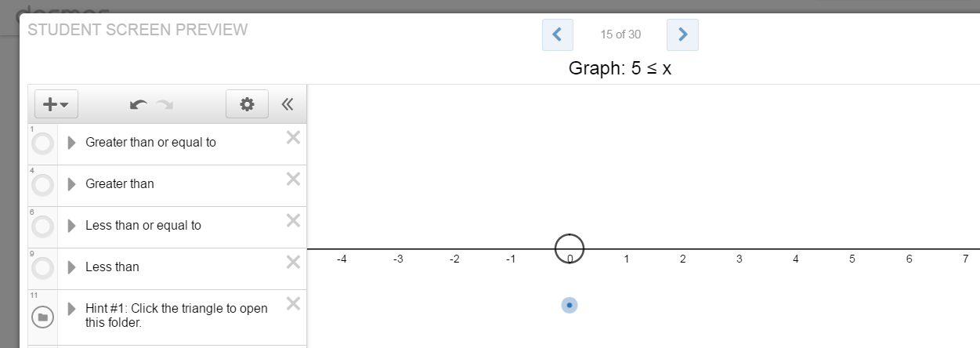Go to previous screen arrow

click(557, 34)
